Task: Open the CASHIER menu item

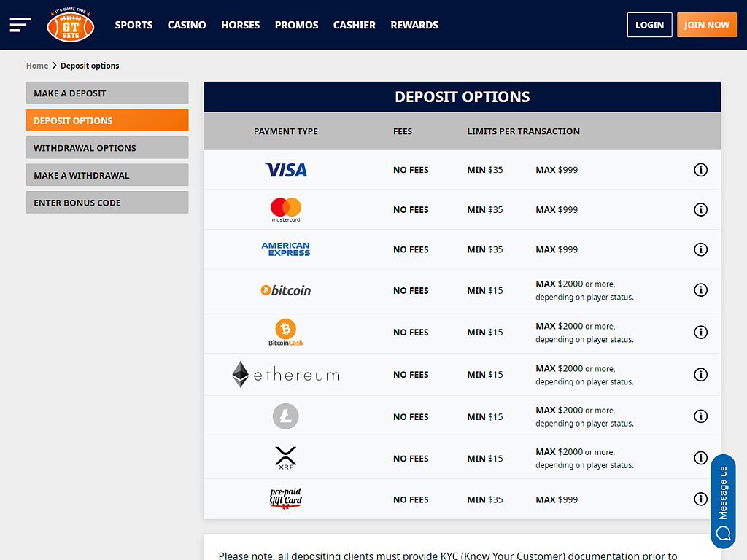Action: click(x=355, y=25)
